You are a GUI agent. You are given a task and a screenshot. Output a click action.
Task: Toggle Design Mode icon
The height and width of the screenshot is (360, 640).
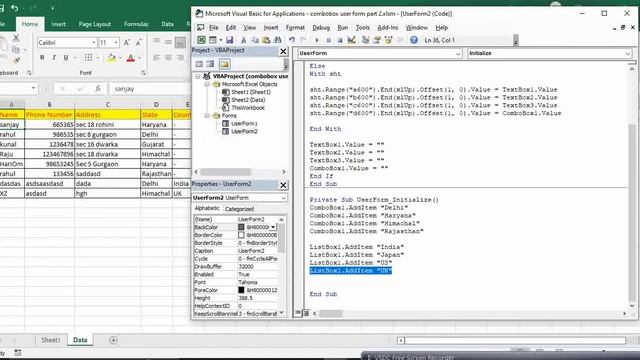tap(351, 40)
